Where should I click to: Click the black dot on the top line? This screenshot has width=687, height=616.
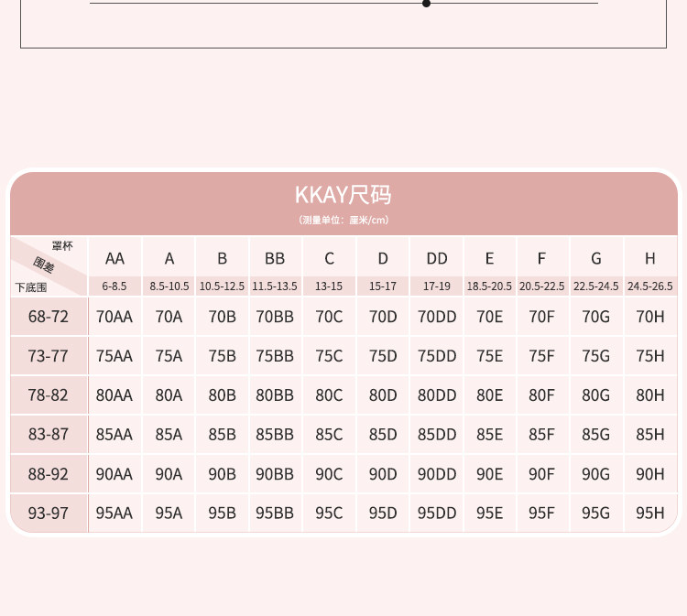tap(426, 4)
